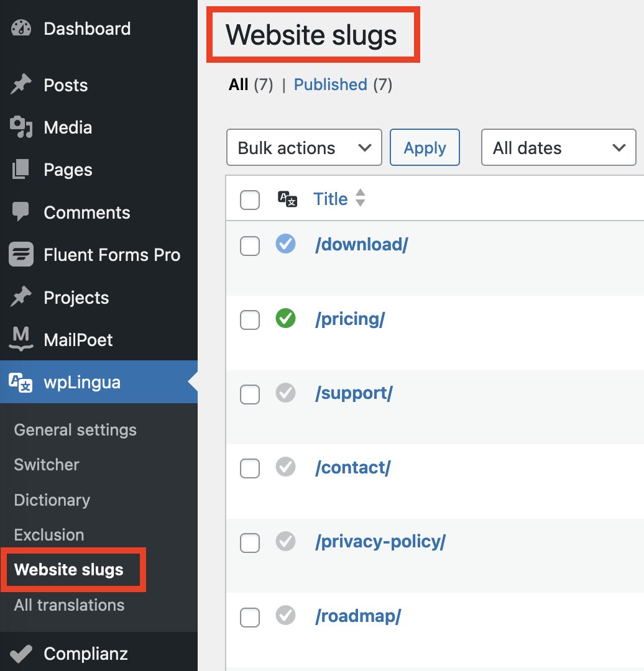644x671 pixels.
Task: Open Projects in the sidebar menu
Action: [76, 298]
